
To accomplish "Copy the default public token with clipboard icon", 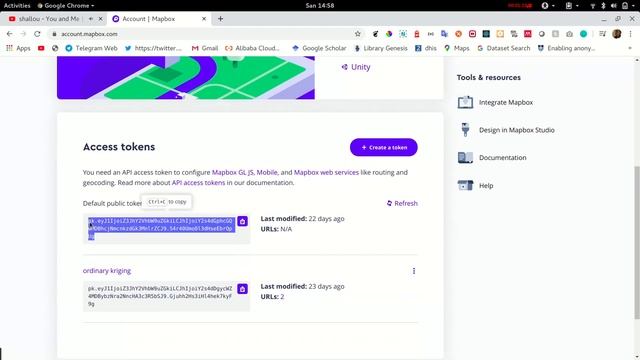I will pos(242,221).
